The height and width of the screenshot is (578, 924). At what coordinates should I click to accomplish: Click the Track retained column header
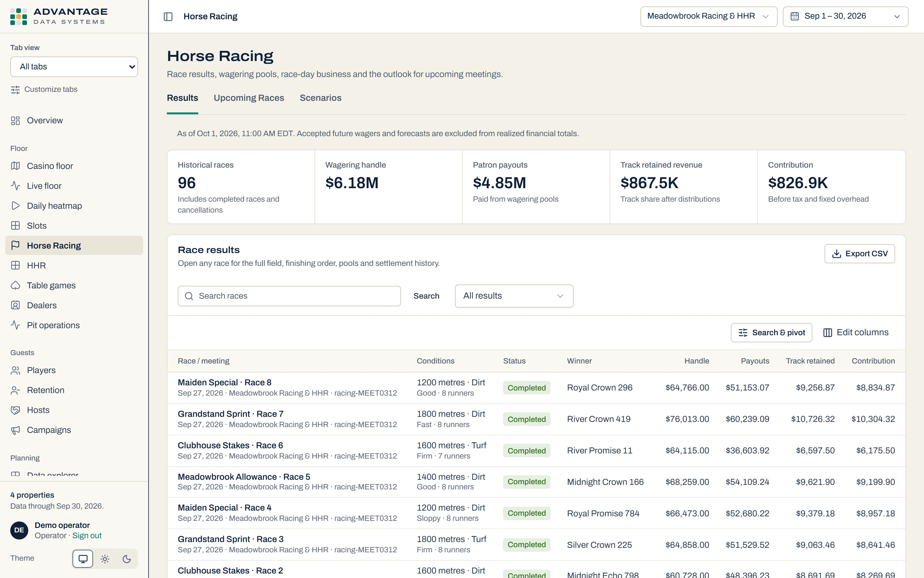[810, 361]
